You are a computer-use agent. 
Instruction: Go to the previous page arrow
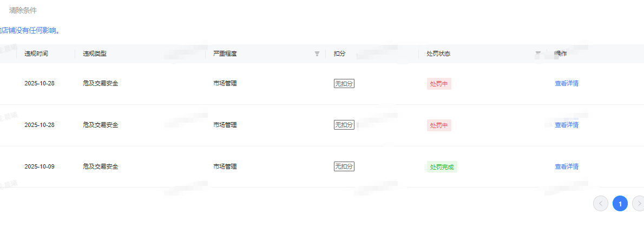tap(601, 204)
